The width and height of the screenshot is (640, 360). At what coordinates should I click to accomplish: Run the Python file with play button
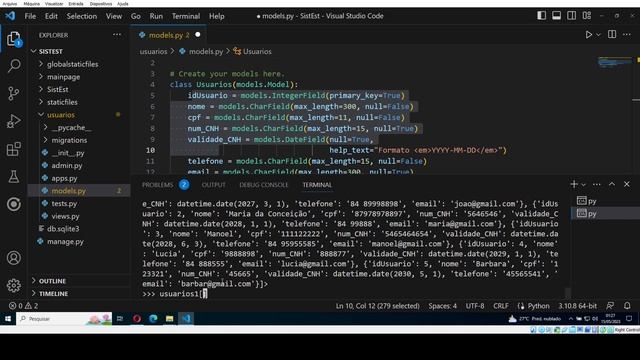click(589, 35)
